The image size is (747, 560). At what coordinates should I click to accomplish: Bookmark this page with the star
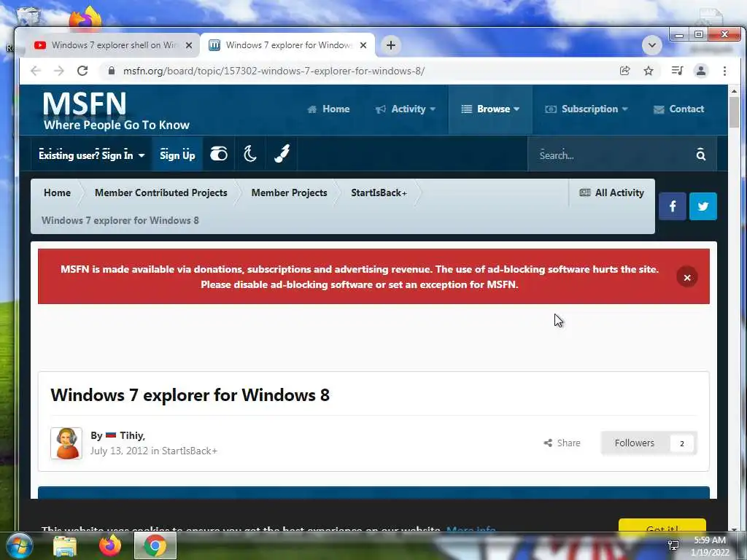pyautogui.click(x=649, y=71)
